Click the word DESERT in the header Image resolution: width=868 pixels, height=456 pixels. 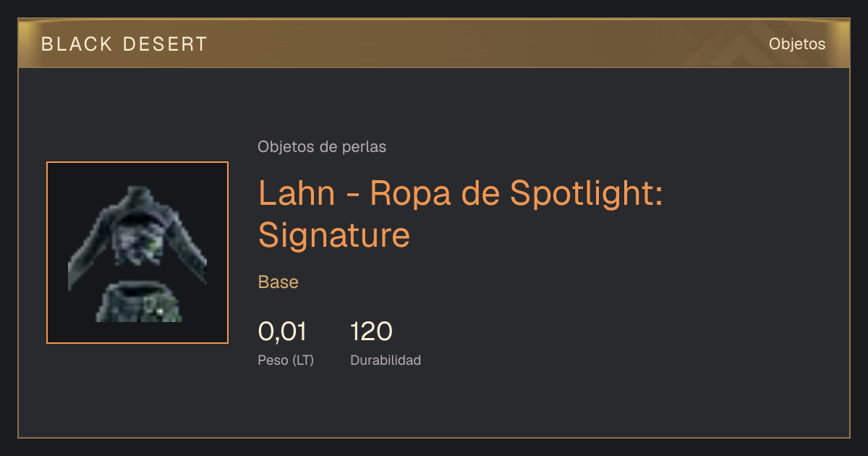[166, 44]
